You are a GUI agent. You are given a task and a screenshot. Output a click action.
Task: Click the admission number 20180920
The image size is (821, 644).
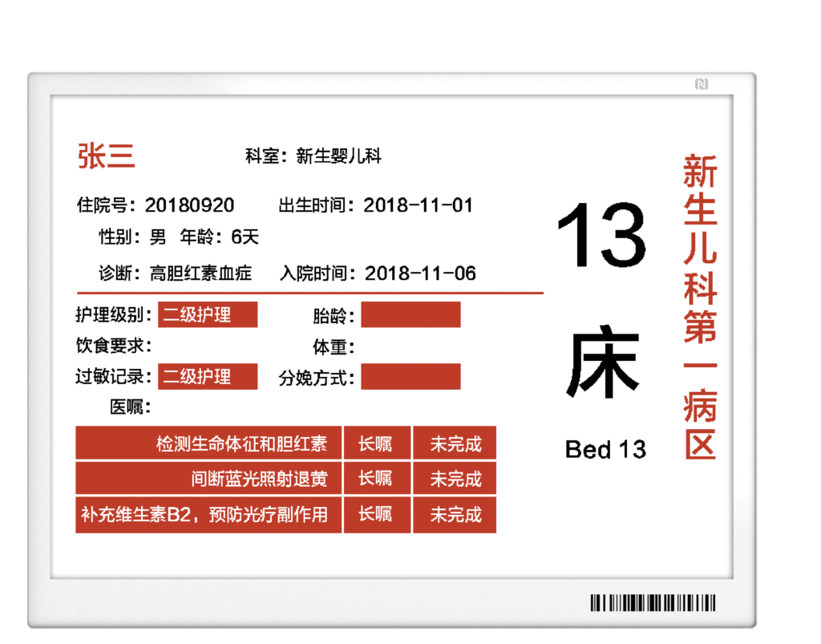pyautogui.click(x=189, y=205)
